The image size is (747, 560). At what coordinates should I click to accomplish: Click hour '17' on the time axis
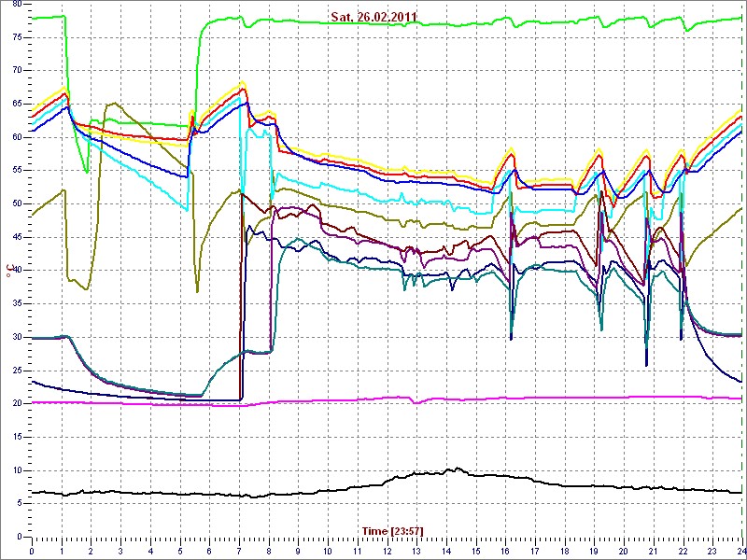click(x=534, y=550)
